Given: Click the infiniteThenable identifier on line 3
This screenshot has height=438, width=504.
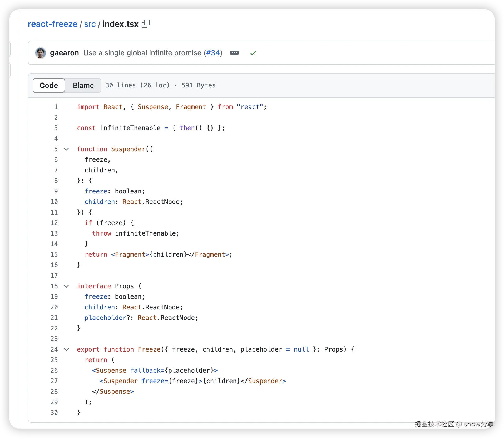Looking at the screenshot, I should [130, 128].
